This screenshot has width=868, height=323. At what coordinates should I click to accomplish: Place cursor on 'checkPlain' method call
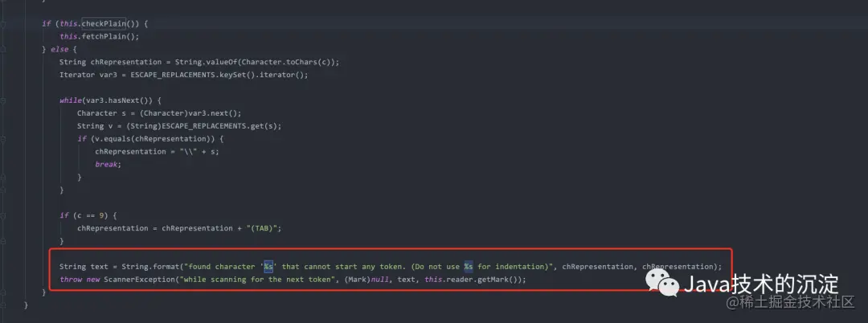tap(104, 24)
